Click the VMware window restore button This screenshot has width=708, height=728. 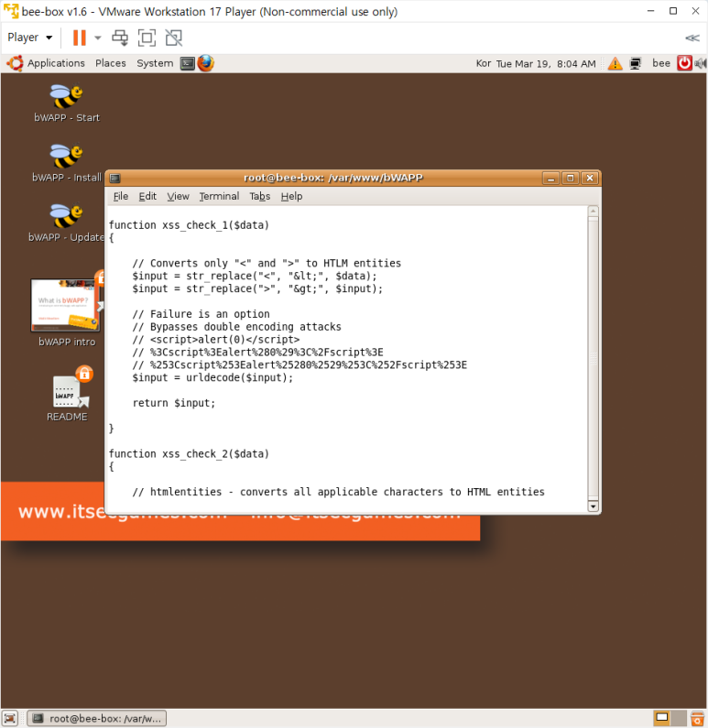pos(673,11)
